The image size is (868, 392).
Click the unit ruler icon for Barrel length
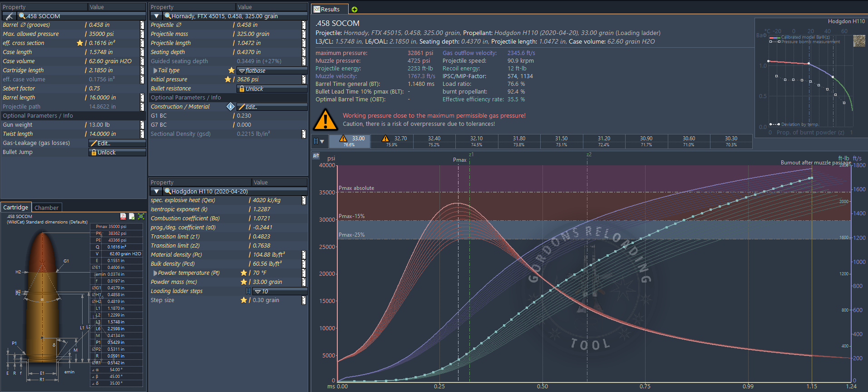coord(142,98)
